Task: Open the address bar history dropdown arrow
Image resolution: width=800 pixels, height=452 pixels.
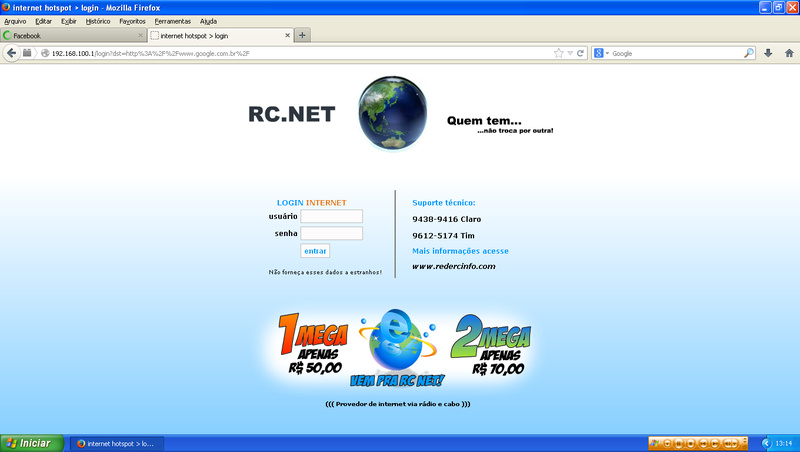Action: click(570, 53)
